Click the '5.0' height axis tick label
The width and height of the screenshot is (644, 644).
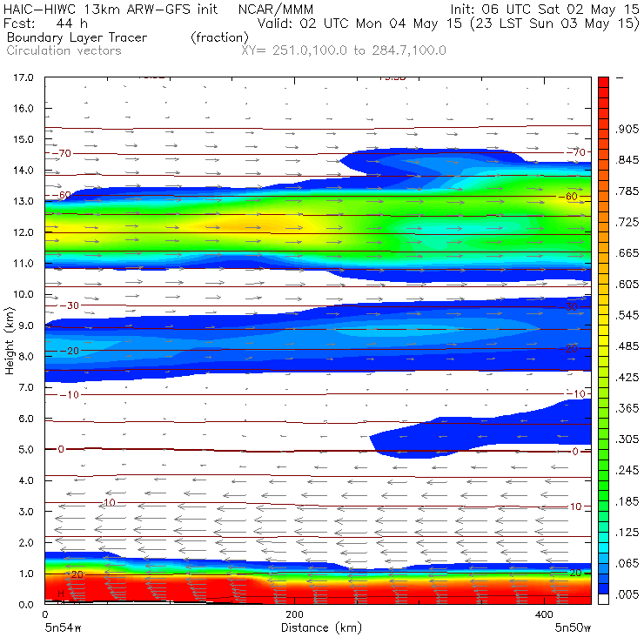pyautogui.click(x=26, y=450)
